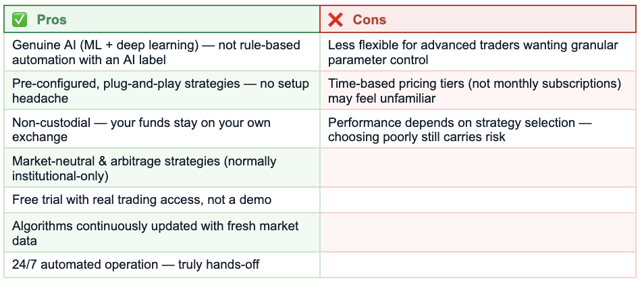Click the word Pros in header
Viewport: 644px width, 289px height.
[52, 20]
